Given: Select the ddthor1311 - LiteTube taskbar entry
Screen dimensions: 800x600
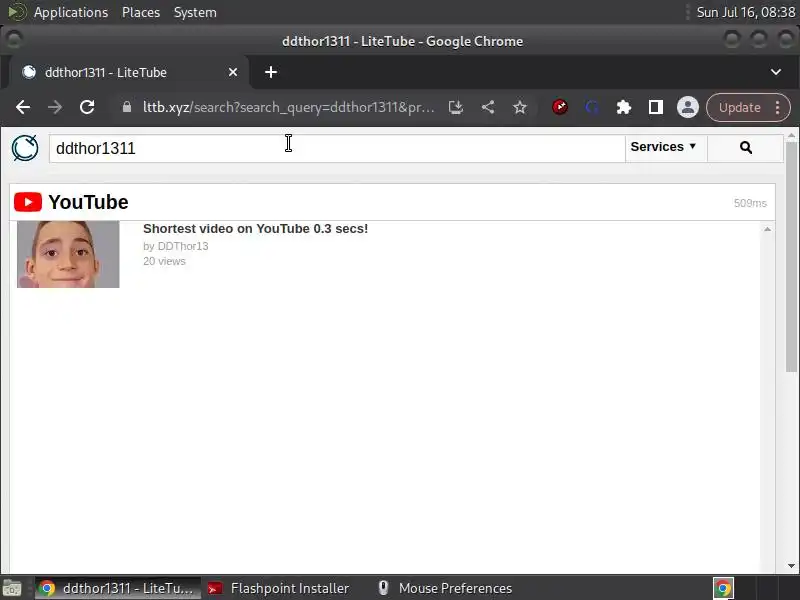Looking at the screenshot, I should pyautogui.click(x=118, y=588).
